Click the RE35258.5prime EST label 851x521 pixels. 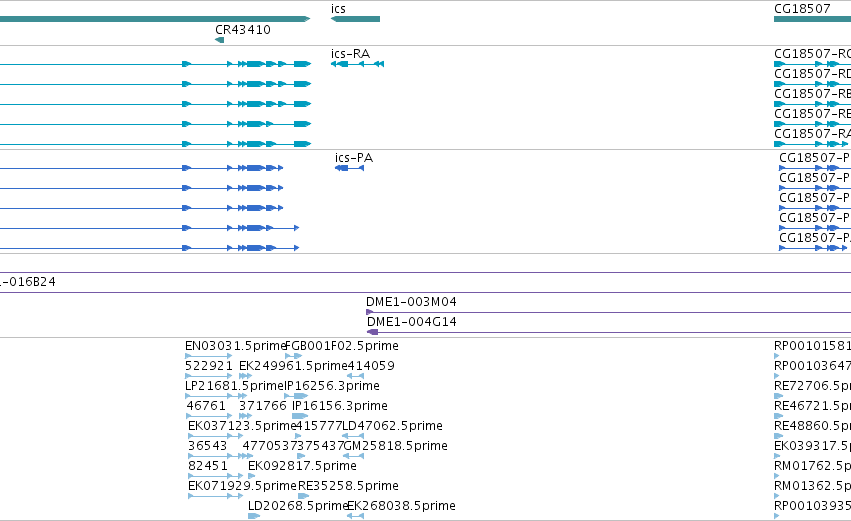click(x=348, y=486)
